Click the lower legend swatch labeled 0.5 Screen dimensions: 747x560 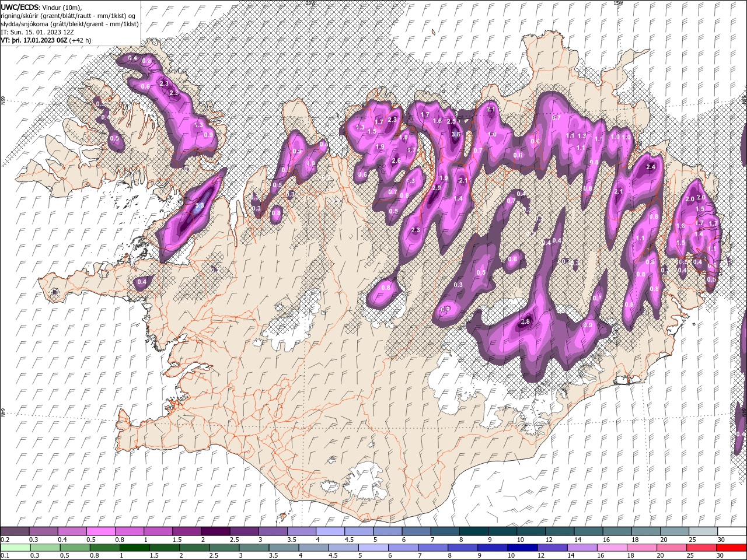(75, 547)
